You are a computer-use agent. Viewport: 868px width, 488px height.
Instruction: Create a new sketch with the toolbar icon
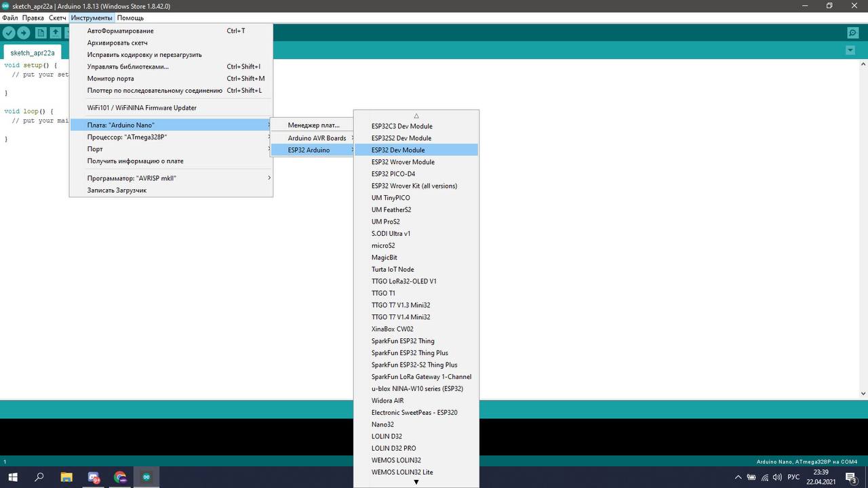click(x=41, y=33)
